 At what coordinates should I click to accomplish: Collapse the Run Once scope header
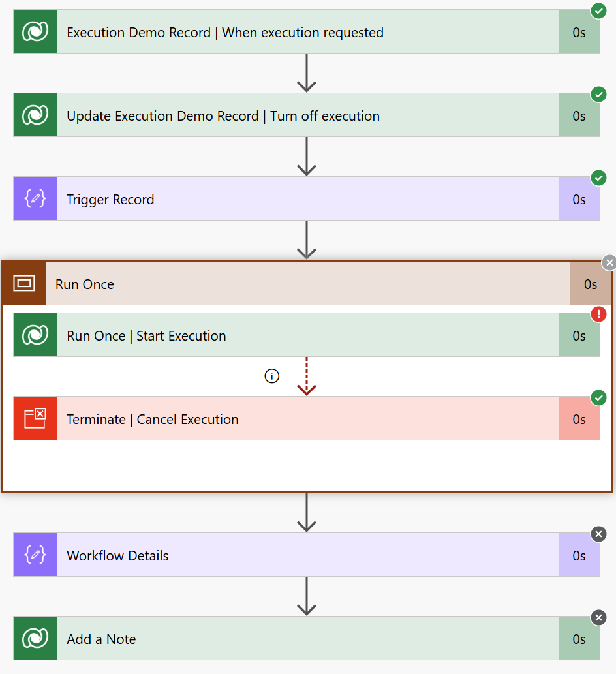(308, 283)
